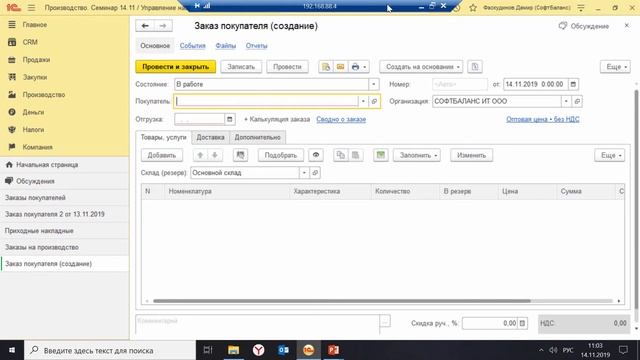
Task: Open the Организация record link icon
Action: coord(577,101)
